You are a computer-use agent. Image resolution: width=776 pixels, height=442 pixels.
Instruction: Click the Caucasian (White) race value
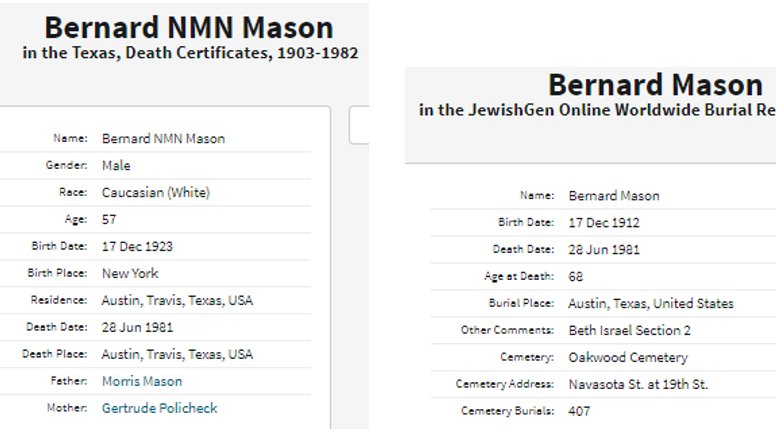point(156,192)
